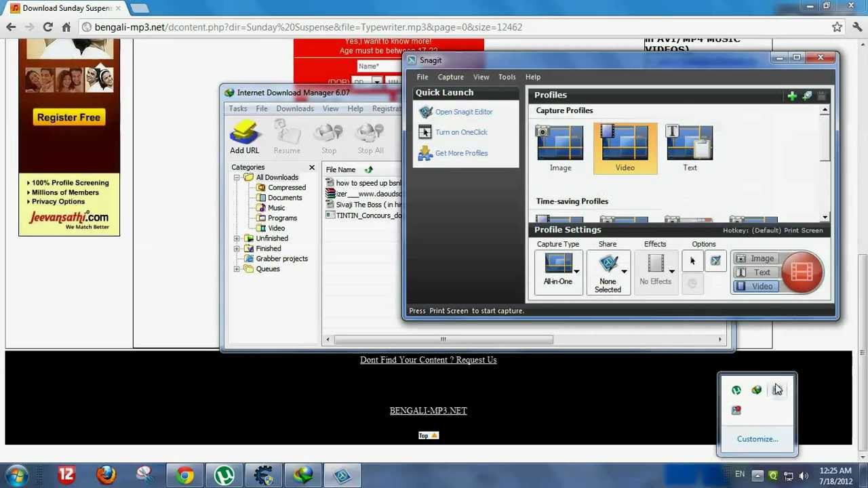This screenshot has height=488, width=868.
Task: Open Snagit File menu
Action: [422, 77]
